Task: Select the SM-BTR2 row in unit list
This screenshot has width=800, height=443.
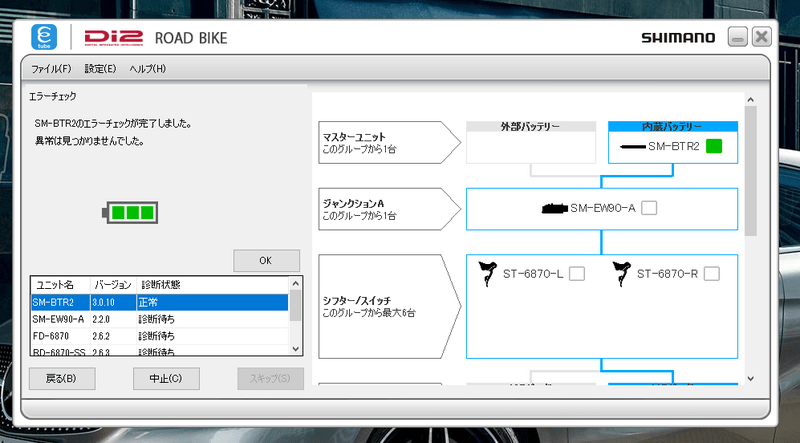Action: [160, 302]
